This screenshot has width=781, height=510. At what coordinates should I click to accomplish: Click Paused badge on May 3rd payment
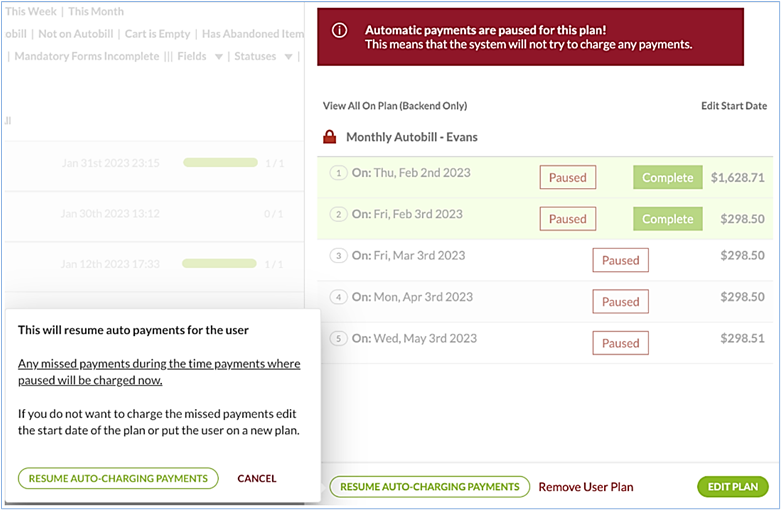(620, 343)
